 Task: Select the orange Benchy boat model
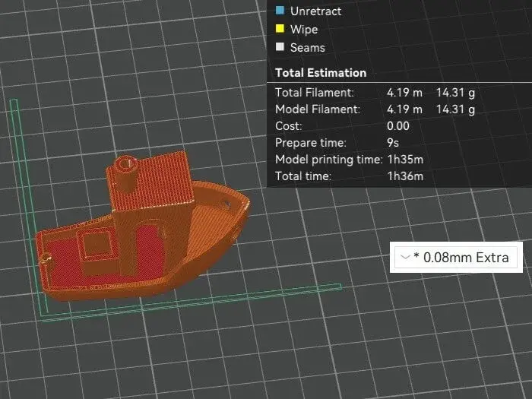tap(143, 227)
